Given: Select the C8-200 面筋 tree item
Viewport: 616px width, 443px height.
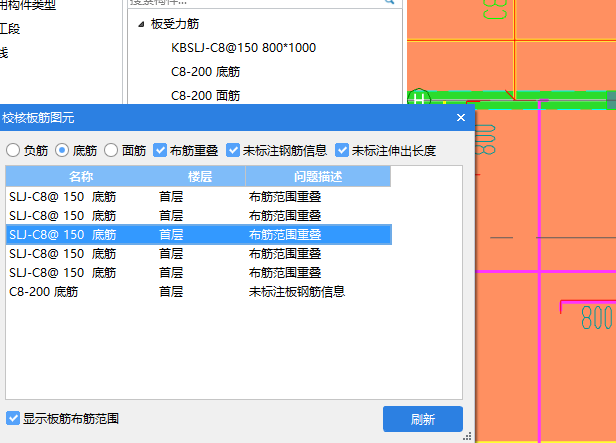Looking at the screenshot, I should [205, 95].
